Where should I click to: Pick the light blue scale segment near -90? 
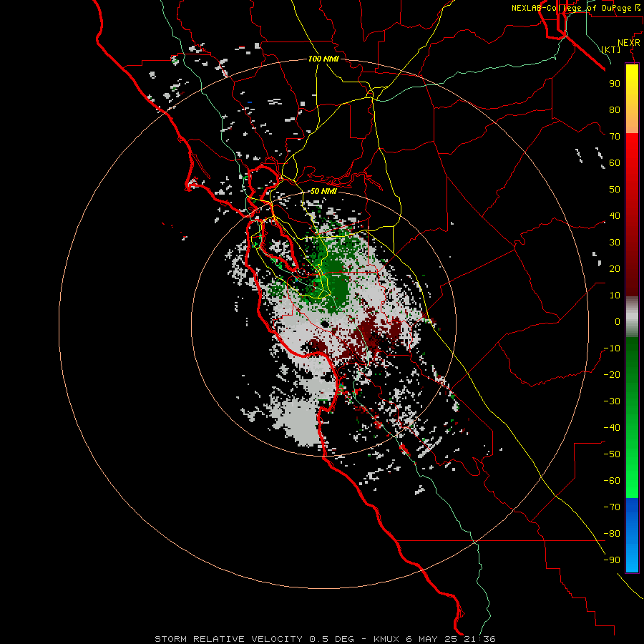point(632,559)
